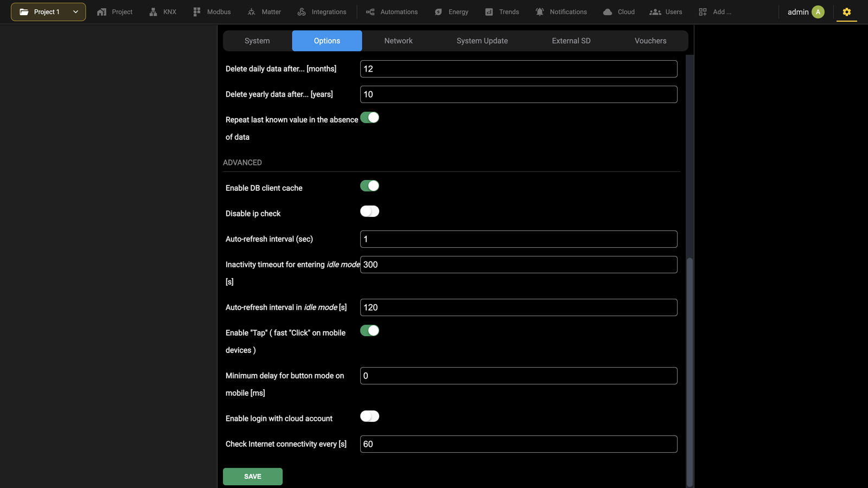The height and width of the screenshot is (488, 868).
Task: Click Auto-refresh interval in idle mode field
Action: click(519, 307)
